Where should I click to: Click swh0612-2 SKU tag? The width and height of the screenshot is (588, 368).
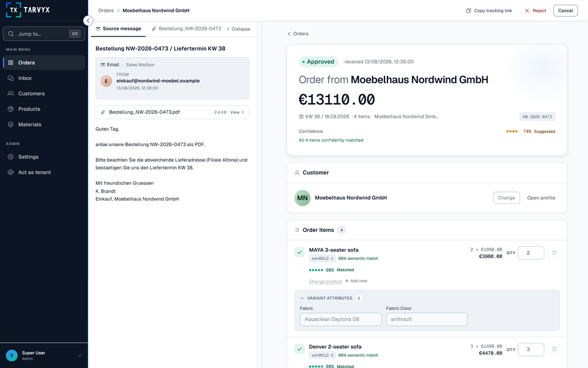click(322, 356)
